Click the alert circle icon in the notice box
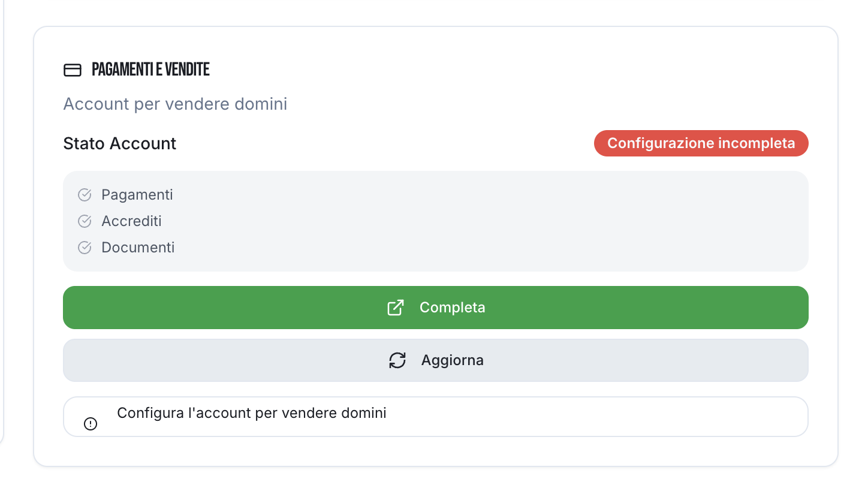This screenshot has height=488, width=868. click(x=91, y=424)
